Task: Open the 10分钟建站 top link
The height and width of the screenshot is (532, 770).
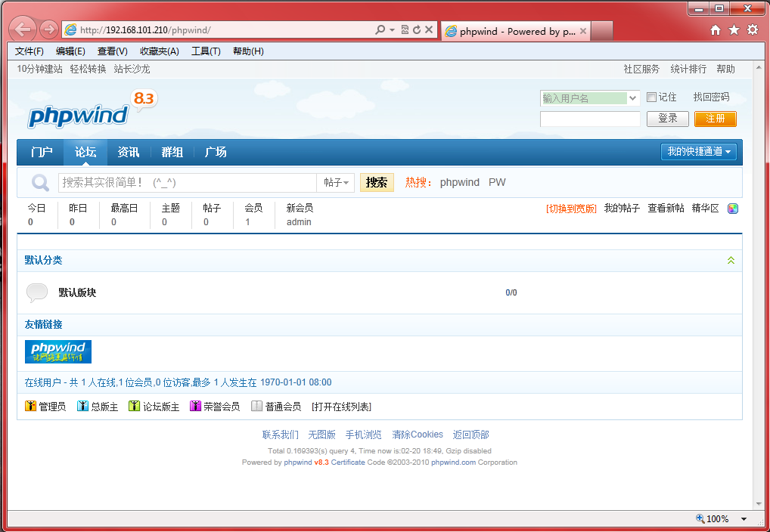Action: pos(40,70)
